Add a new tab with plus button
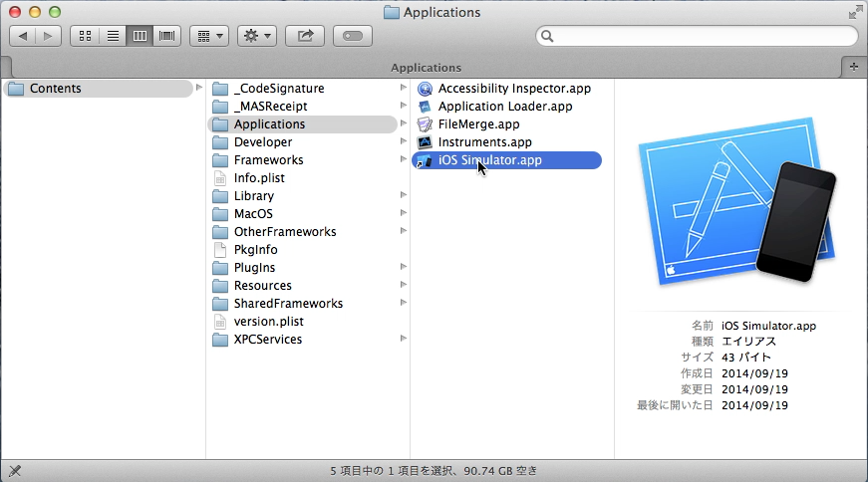This screenshot has height=482, width=868. [854, 67]
